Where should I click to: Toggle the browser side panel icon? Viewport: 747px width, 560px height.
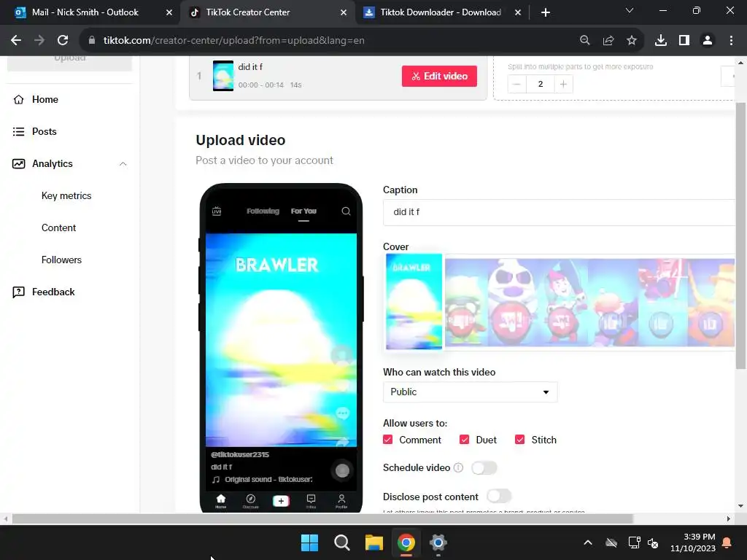pos(684,41)
